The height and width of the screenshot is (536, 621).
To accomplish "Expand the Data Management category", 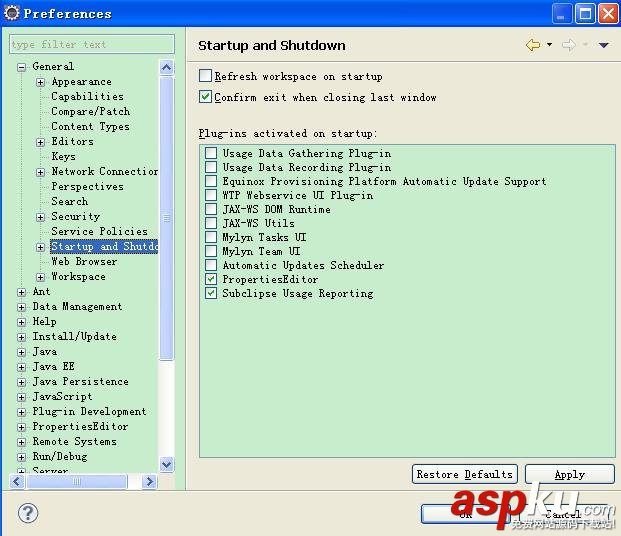I will point(22,307).
